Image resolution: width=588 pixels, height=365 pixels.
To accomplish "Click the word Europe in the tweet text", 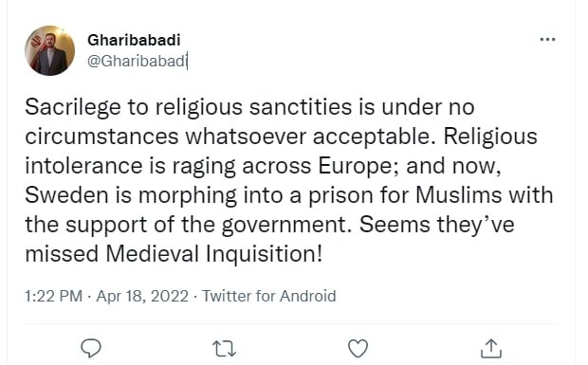I will (355, 167).
